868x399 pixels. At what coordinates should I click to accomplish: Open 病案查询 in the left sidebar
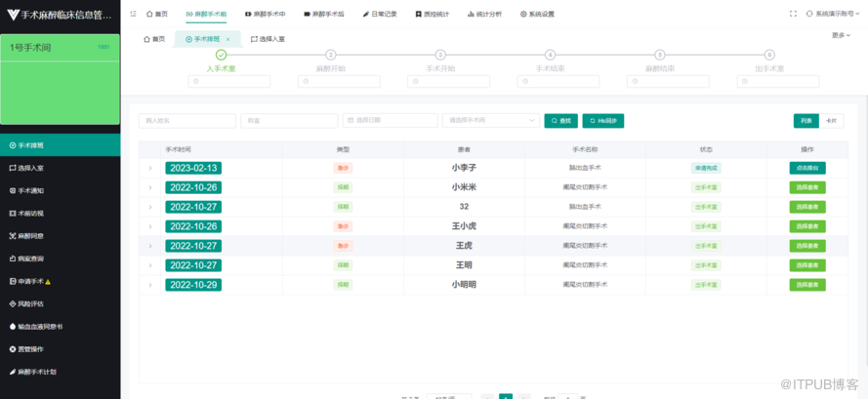(x=29, y=259)
